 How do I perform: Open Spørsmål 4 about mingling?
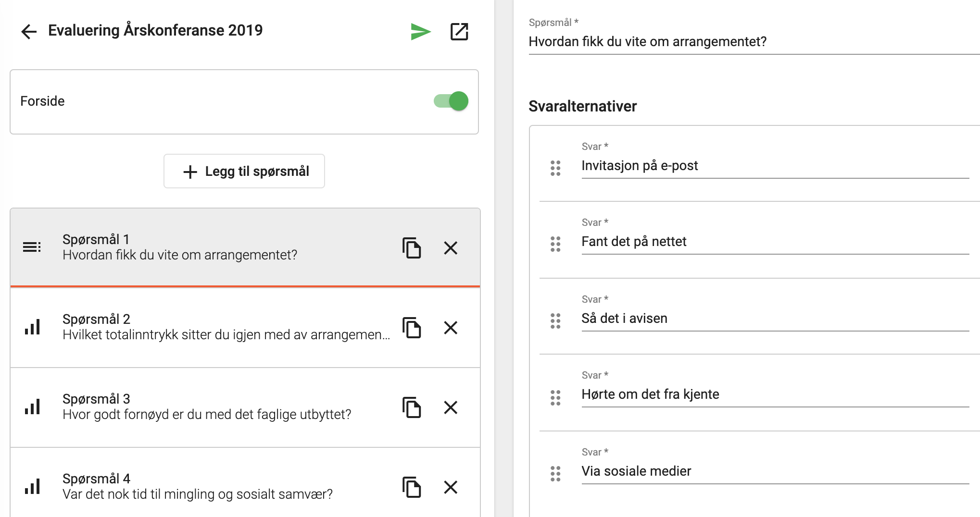(x=245, y=482)
